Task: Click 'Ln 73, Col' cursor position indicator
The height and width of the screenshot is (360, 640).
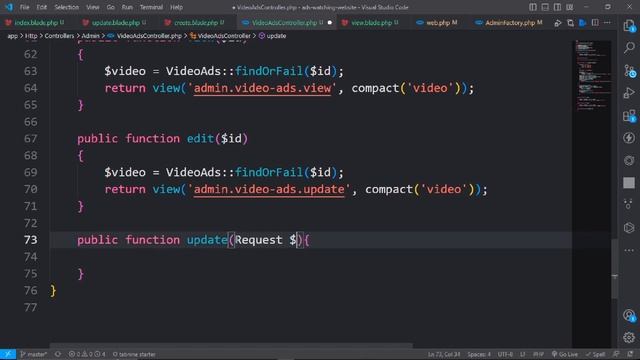Action: pos(444,354)
